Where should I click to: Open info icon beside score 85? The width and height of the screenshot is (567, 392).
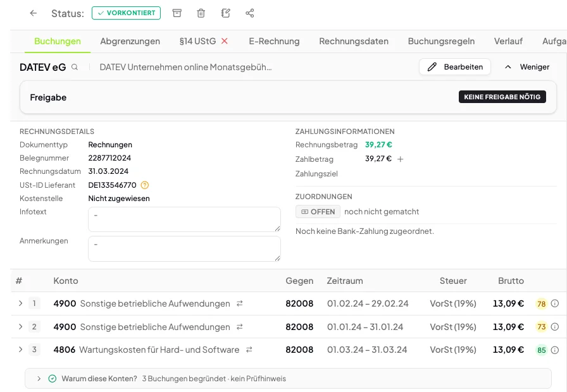[x=555, y=350]
